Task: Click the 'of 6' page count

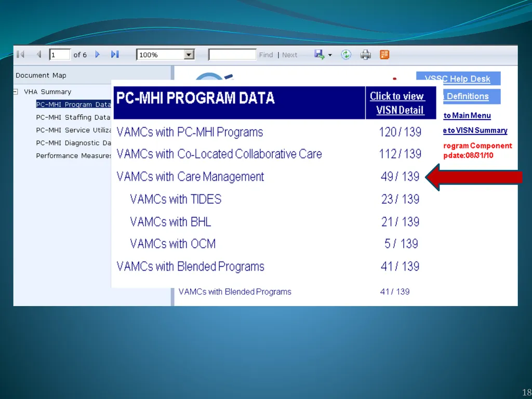Action: pos(80,55)
